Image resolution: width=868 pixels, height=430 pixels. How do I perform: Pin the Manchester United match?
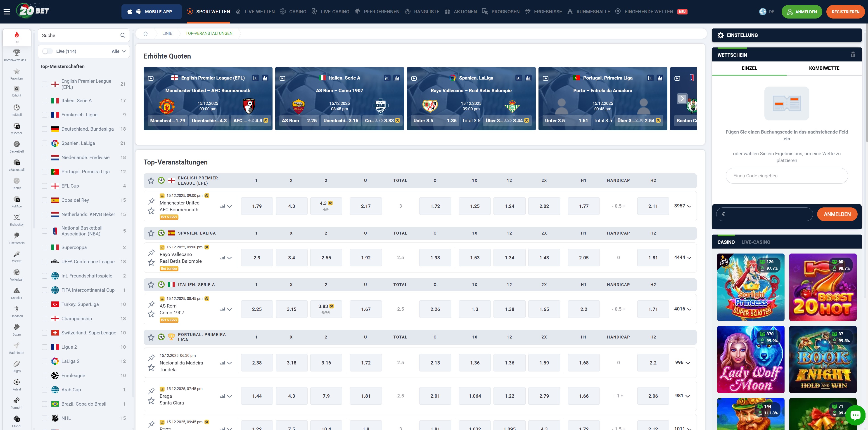tap(151, 201)
